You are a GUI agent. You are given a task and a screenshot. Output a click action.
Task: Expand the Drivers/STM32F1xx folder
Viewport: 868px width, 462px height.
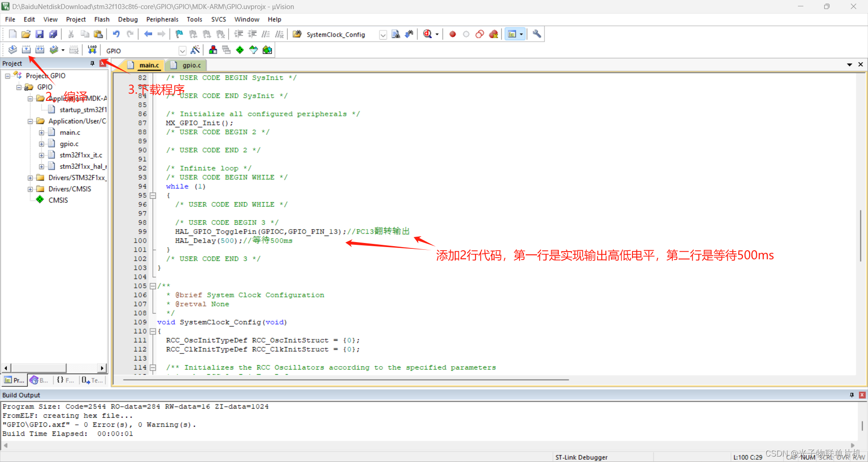[30, 178]
